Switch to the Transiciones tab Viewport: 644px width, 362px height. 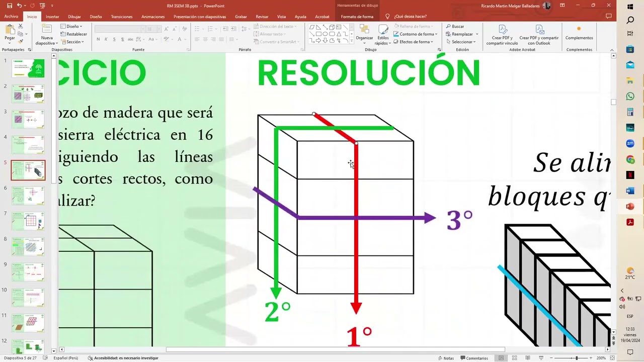coord(122,17)
